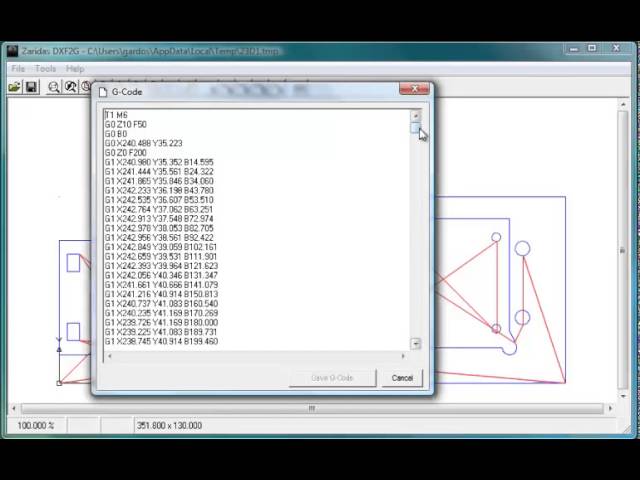Select the G1 line ending B131.347
This screenshot has width=640, height=480.
click(161, 275)
